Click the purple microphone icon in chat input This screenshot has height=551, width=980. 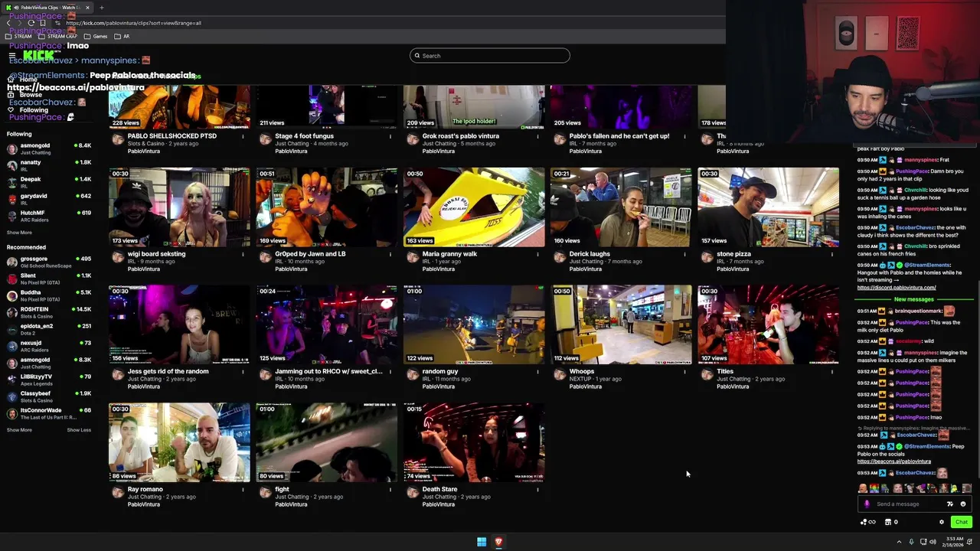pyautogui.click(x=867, y=504)
